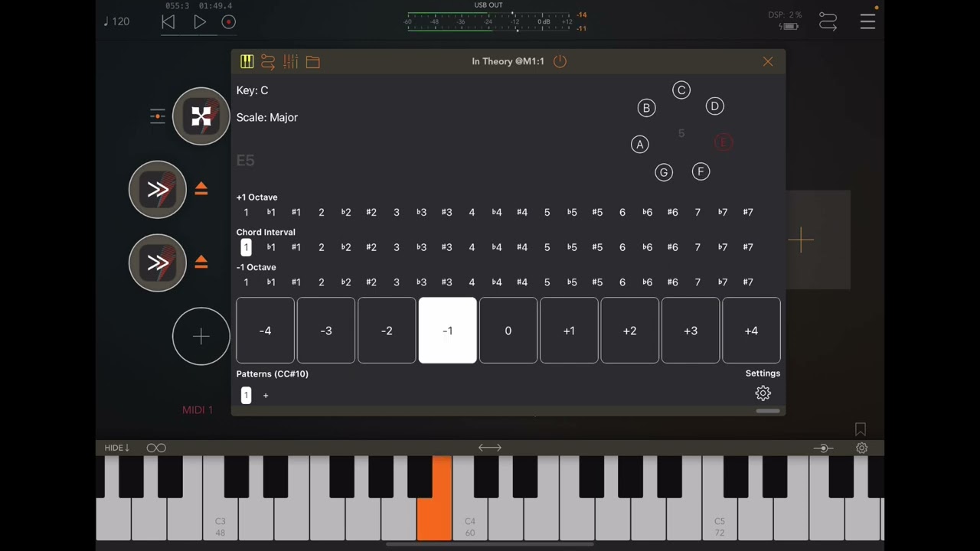The width and height of the screenshot is (980, 551).
Task: Play the C4 key on keyboard
Action: point(469,520)
